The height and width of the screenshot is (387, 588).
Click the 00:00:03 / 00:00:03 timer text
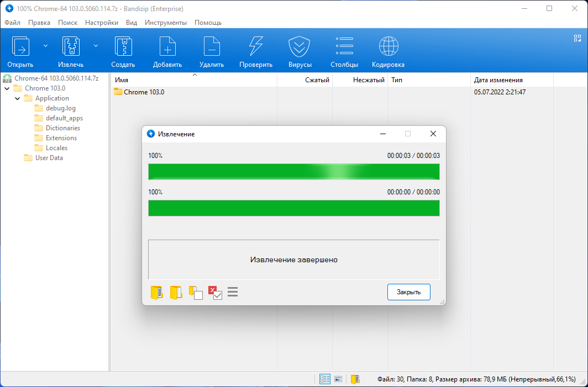tap(413, 156)
